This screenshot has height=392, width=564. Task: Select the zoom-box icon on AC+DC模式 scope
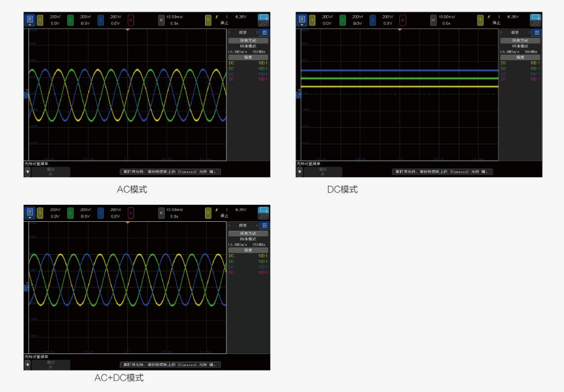264,210
